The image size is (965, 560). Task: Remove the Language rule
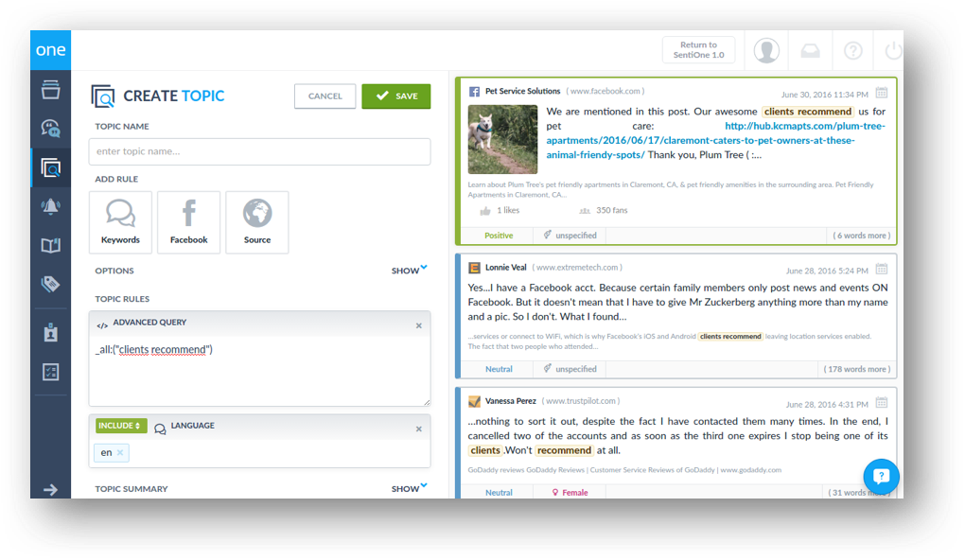pyautogui.click(x=419, y=429)
